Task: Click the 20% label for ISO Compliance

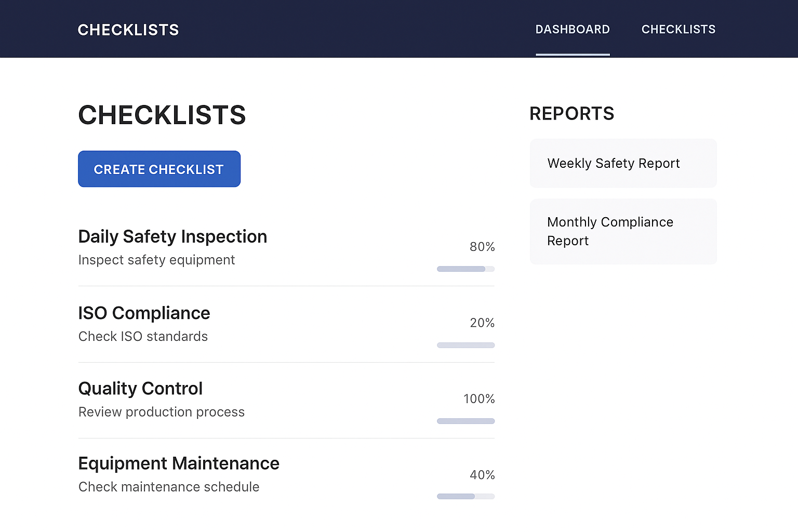Action: click(482, 323)
